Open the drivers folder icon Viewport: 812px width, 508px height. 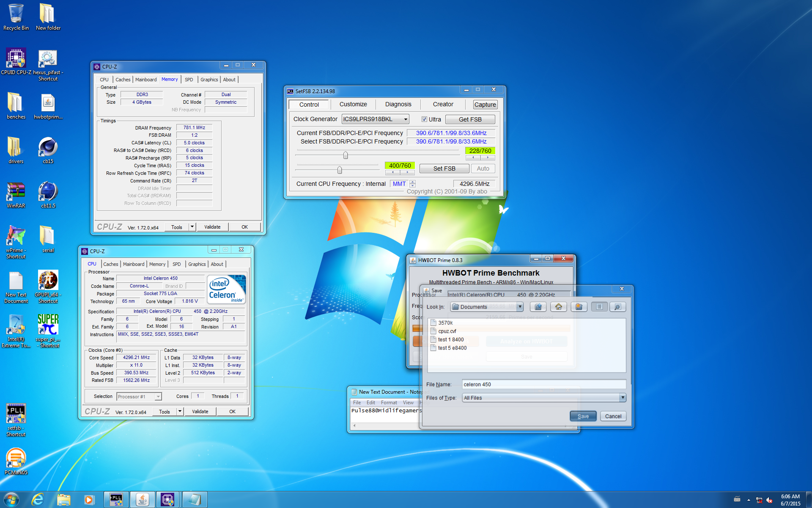[16, 150]
